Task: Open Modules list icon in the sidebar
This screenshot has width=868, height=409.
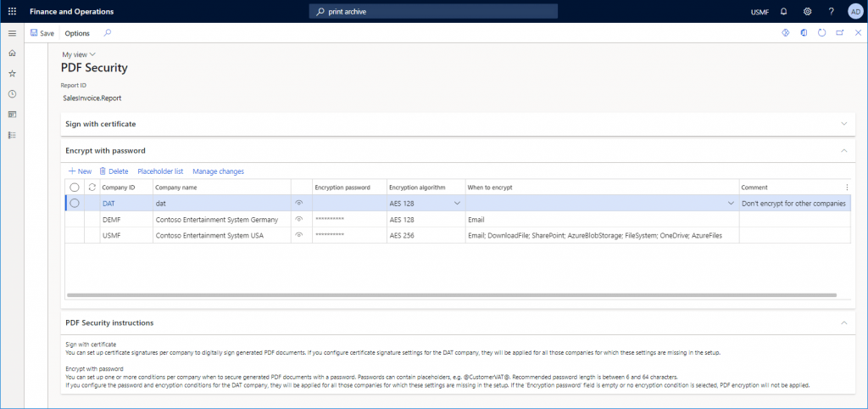Action: tap(12, 135)
